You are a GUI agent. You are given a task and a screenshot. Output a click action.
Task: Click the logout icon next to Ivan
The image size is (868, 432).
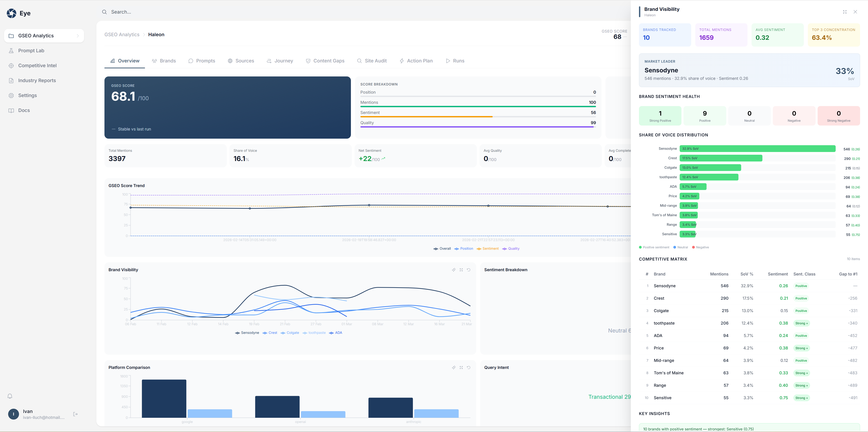(76, 414)
